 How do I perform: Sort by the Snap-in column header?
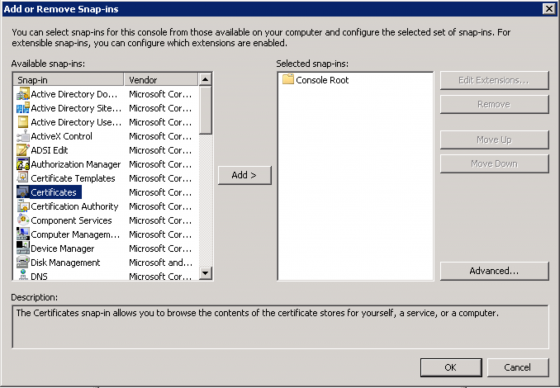[x=68, y=80]
